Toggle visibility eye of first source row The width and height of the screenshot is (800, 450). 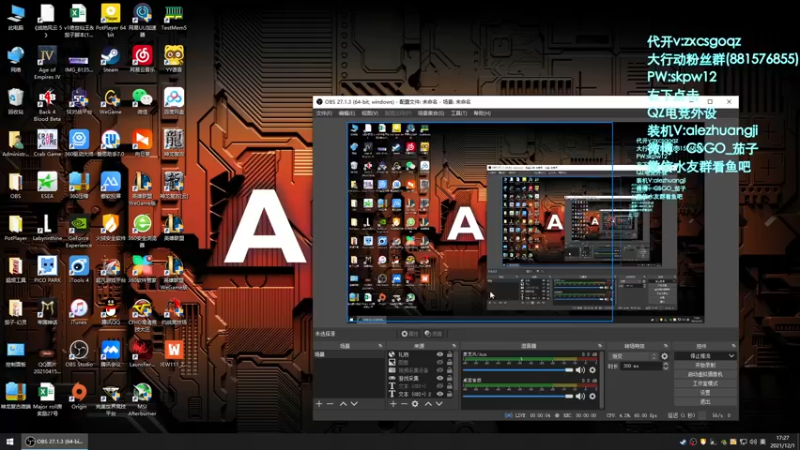[x=440, y=354]
